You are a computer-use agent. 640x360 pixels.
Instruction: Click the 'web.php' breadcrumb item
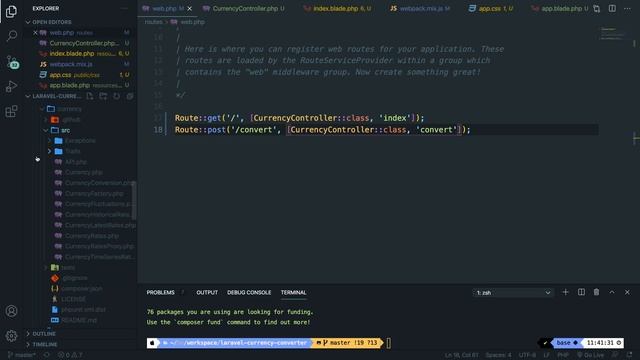click(x=188, y=22)
